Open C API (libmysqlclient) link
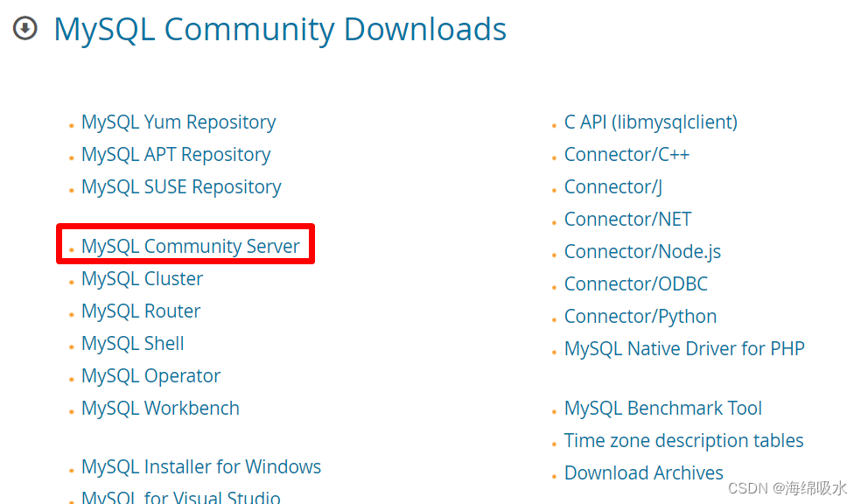This screenshot has height=504, width=861. 651,122
